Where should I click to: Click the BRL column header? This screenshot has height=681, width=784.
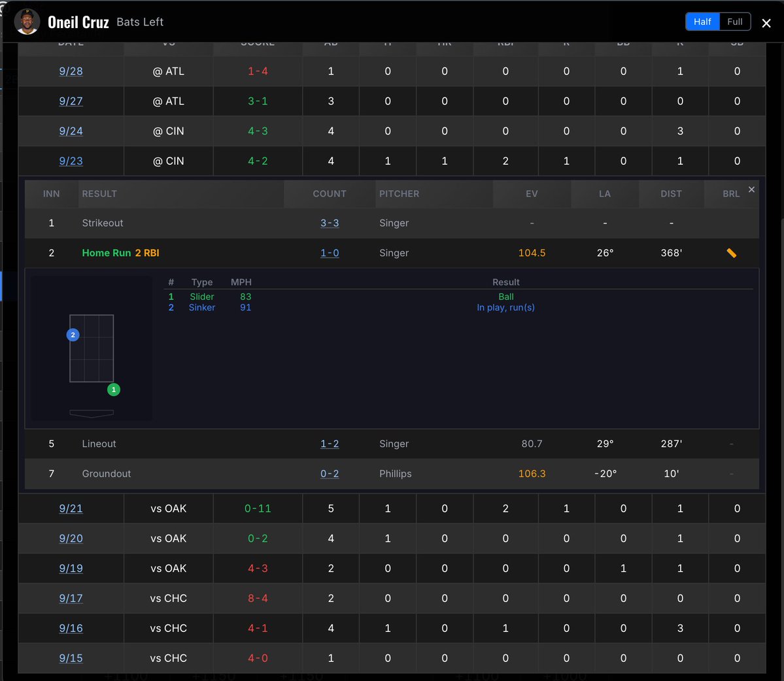point(730,194)
